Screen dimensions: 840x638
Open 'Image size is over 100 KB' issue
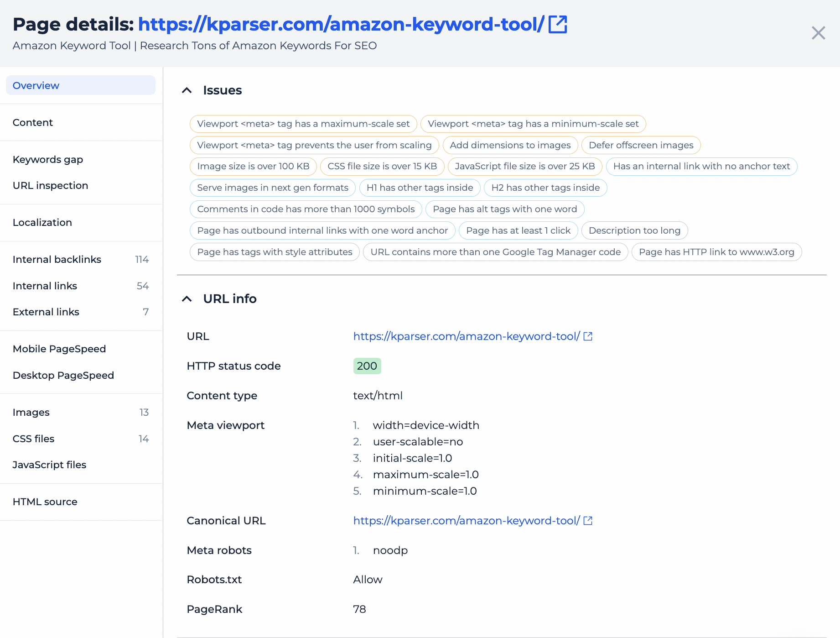(x=253, y=166)
